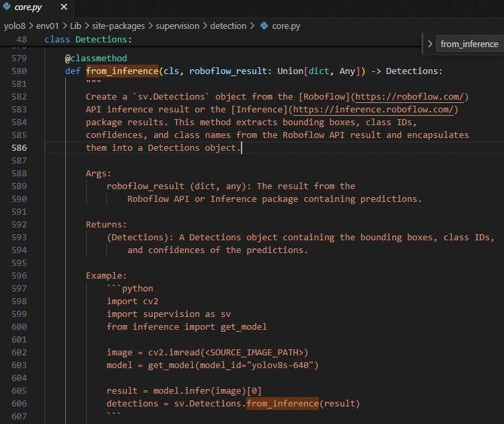Focus the find box containing from_inference
Image resolution: width=504 pixels, height=424 pixels.
click(470, 44)
